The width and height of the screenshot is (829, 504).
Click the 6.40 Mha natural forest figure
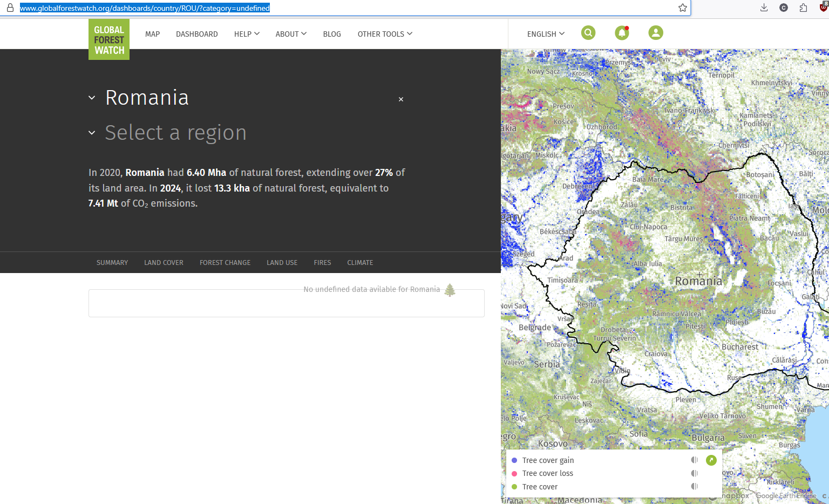pyautogui.click(x=206, y=173)
